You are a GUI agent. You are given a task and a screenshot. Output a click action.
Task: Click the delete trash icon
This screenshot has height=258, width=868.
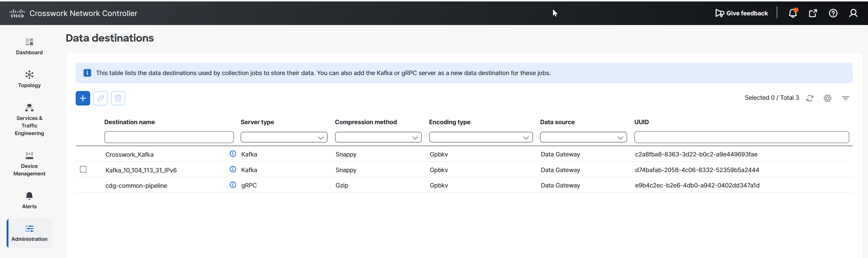tap(118, 98)
